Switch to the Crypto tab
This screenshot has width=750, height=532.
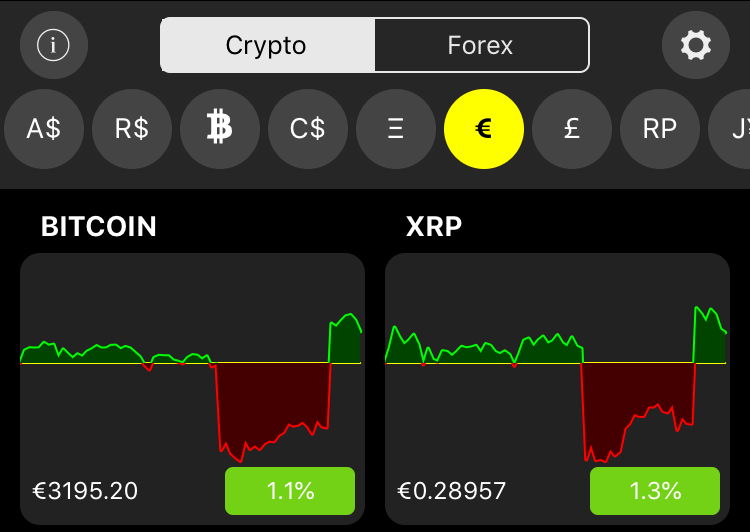[x=268, y=45]
